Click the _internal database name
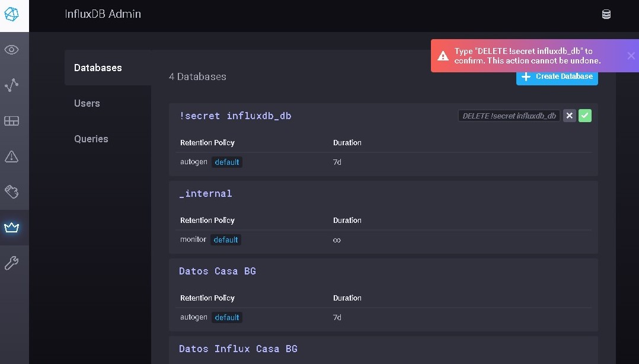This screenshot has width=639, height=364. coord(206,193)
